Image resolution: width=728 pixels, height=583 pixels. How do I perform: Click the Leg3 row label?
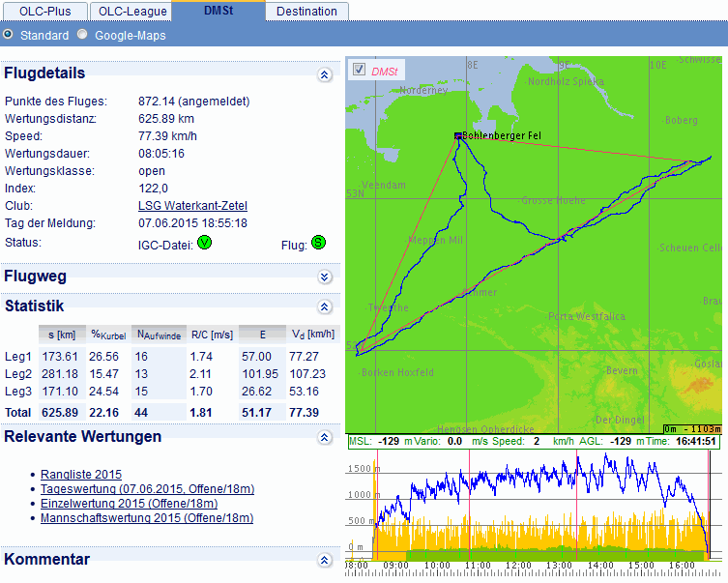pyautogui.click(x=18, y=392)
